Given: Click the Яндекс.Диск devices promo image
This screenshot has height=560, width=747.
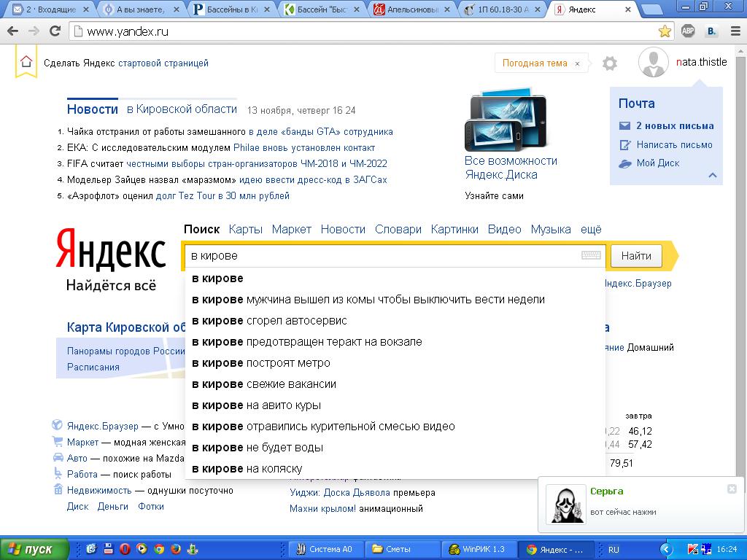Looking at the screenshot, I should click(x=506, y=119).
